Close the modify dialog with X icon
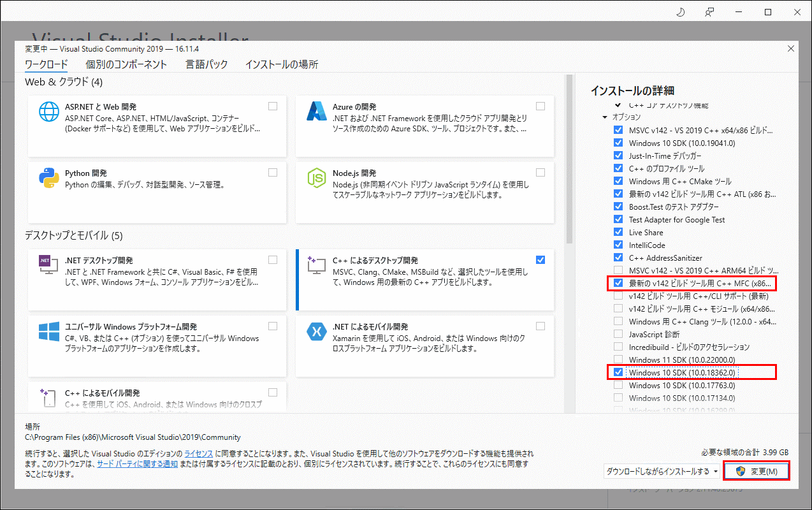 (x=791, y=48)
